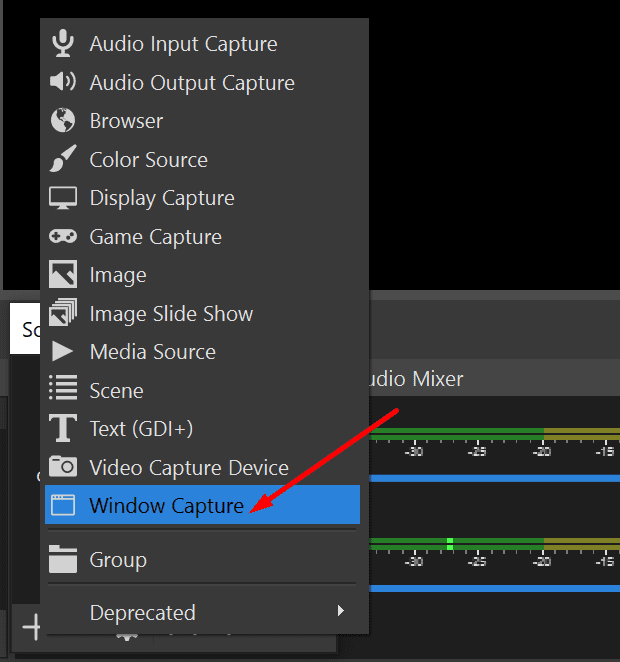Screen dimensions: 620x662
Task: Click the speaker icon for Audio Output Capture
Action: (x=63, y=81)
